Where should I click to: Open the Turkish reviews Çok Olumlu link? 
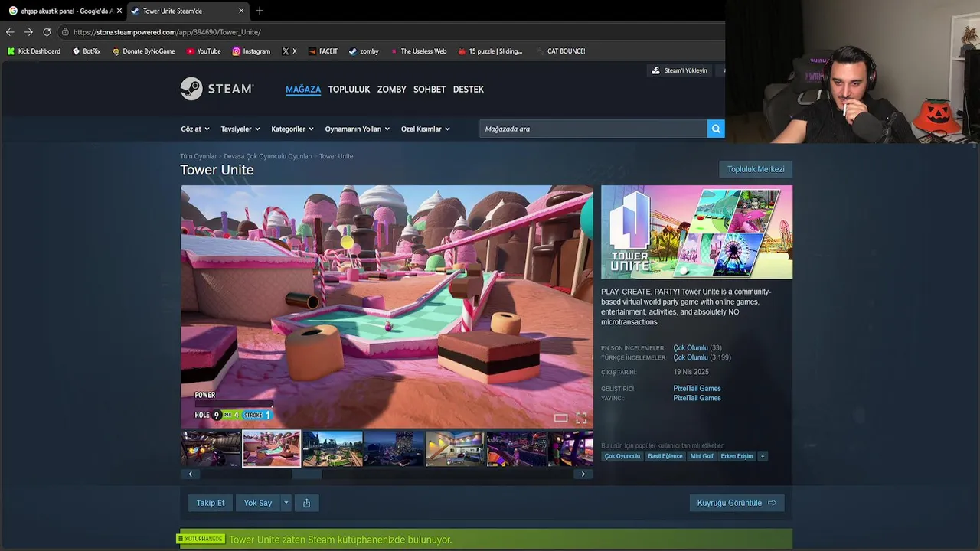(x=691, y=357)
